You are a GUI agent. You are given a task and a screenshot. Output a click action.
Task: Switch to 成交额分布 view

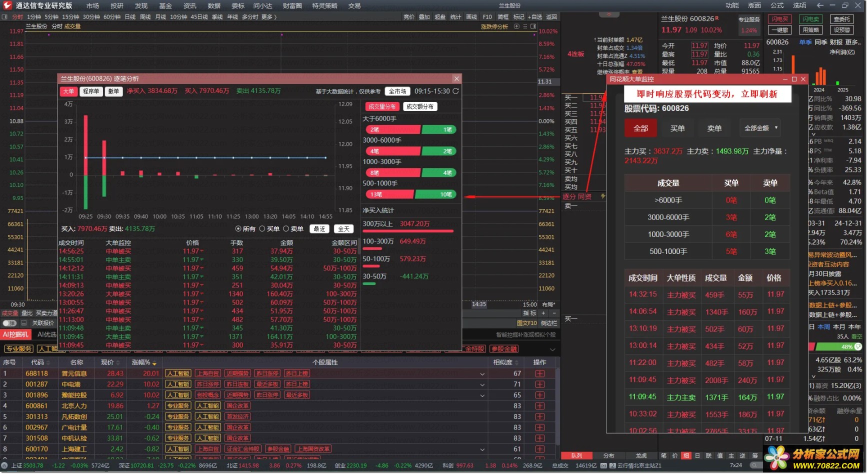point(420,106)
